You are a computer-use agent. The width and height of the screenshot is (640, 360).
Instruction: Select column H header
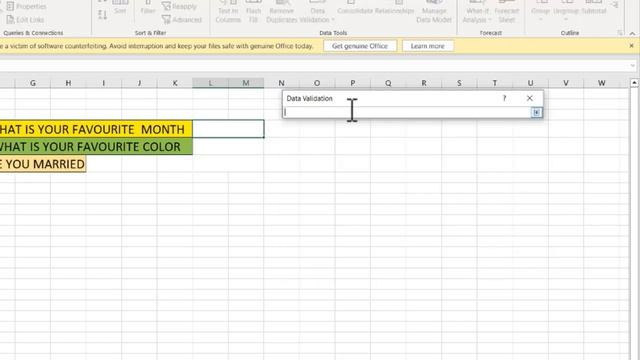tap(68, 83)
